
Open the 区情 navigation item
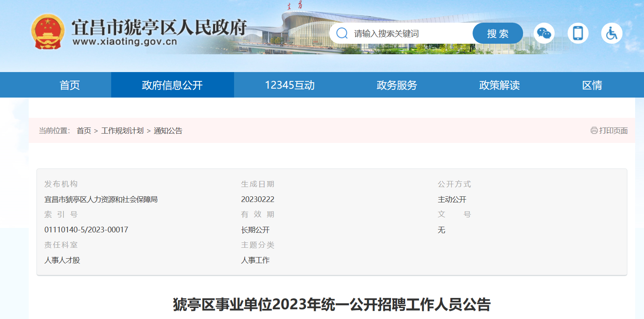592,85
